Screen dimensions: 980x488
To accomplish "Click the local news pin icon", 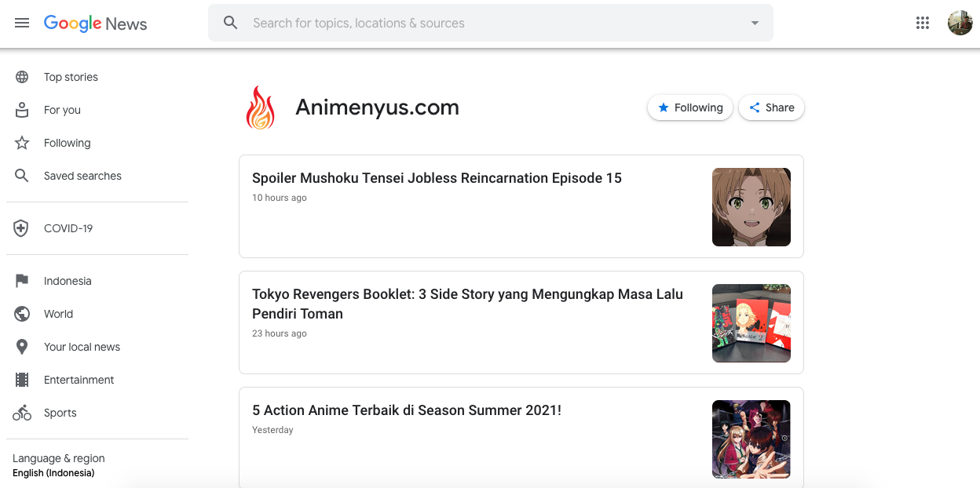I will click(22, 347).
